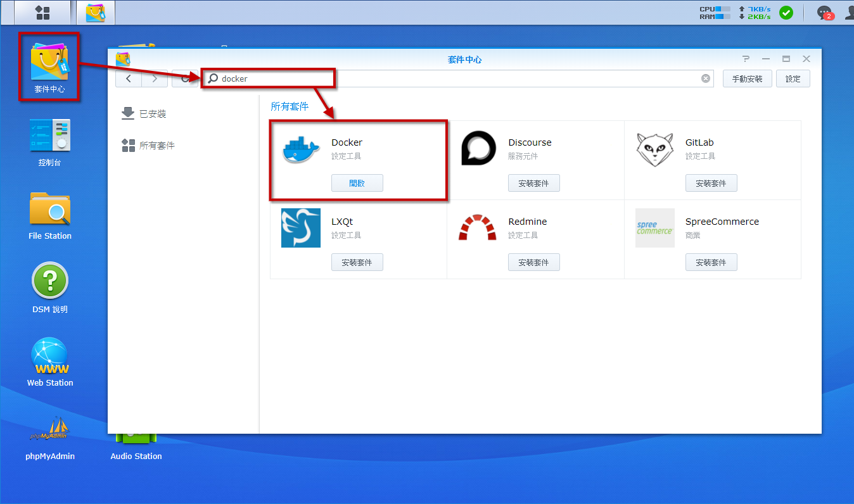Open Audio Station desktop icon
This screenshot has width=854, height=504.
point(136,446)
